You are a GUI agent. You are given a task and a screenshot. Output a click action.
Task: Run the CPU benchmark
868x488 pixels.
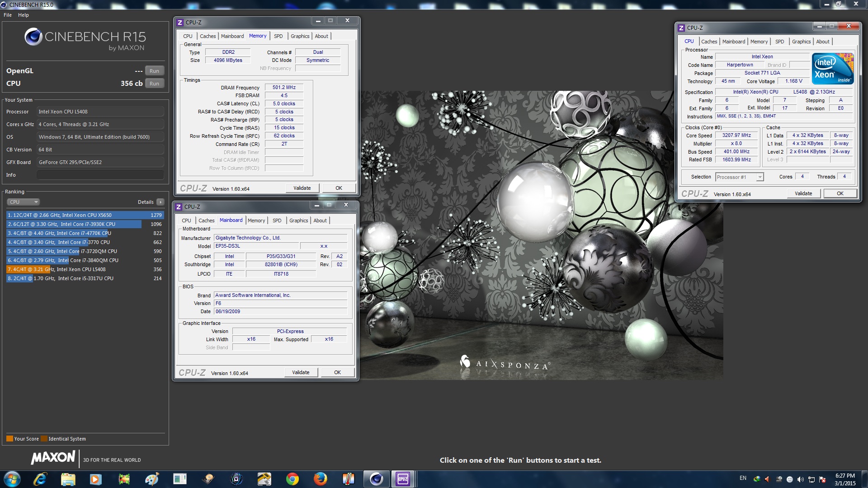[x=155, y=84]
